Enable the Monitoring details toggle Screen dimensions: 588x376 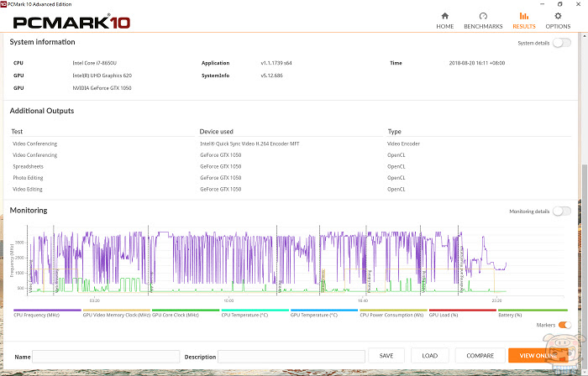tap(562, 211)
